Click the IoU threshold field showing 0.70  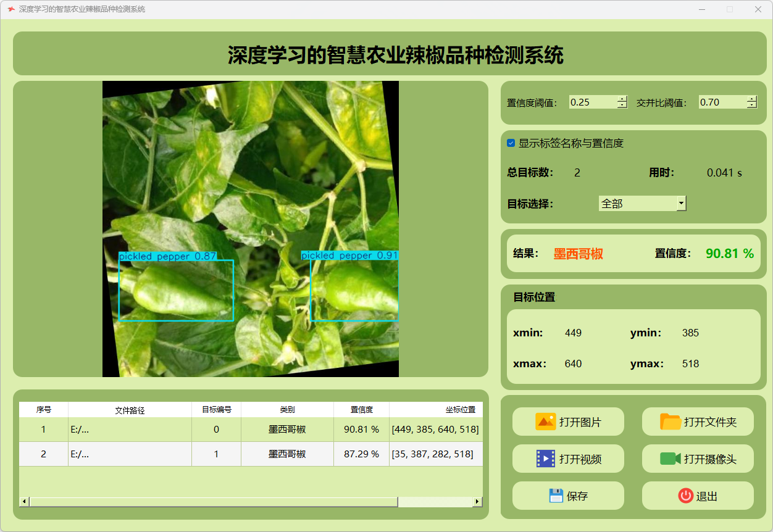coord(721,102)
